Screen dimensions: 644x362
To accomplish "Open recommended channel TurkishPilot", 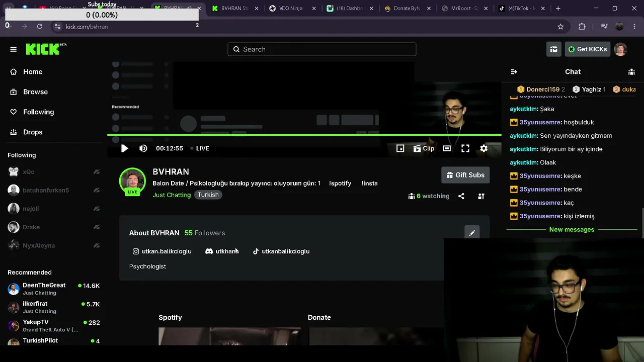I will click(54, 341).
